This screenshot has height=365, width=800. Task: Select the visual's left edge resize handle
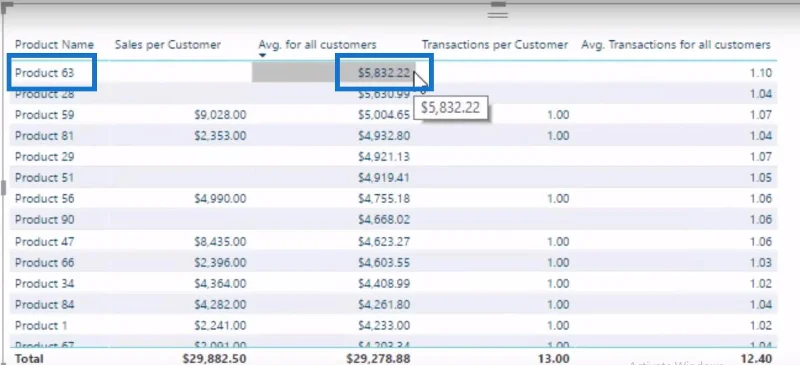(3, 187)
